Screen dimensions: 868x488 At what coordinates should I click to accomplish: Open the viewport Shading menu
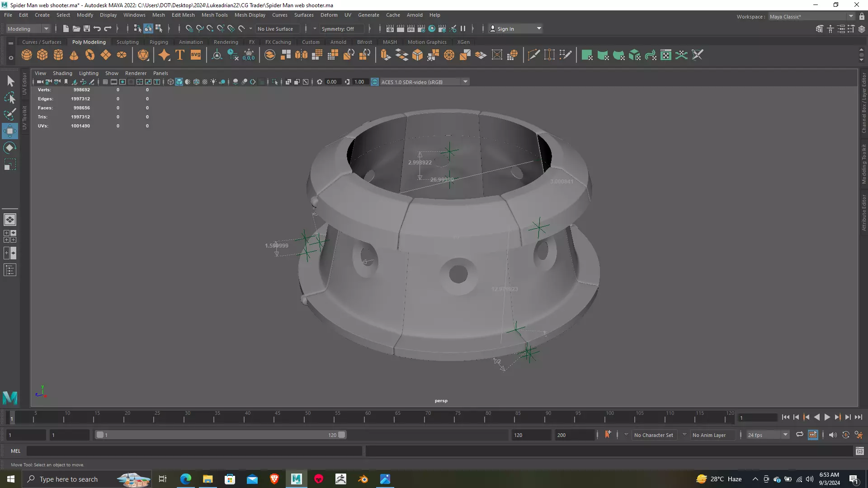pos(62,73)
